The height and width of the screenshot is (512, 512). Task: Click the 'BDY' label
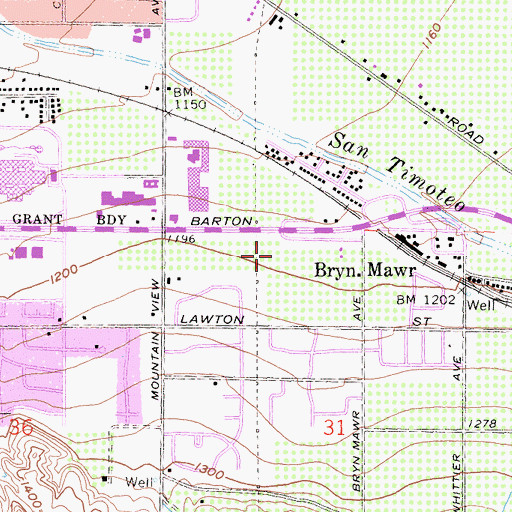tap(111, 220)
